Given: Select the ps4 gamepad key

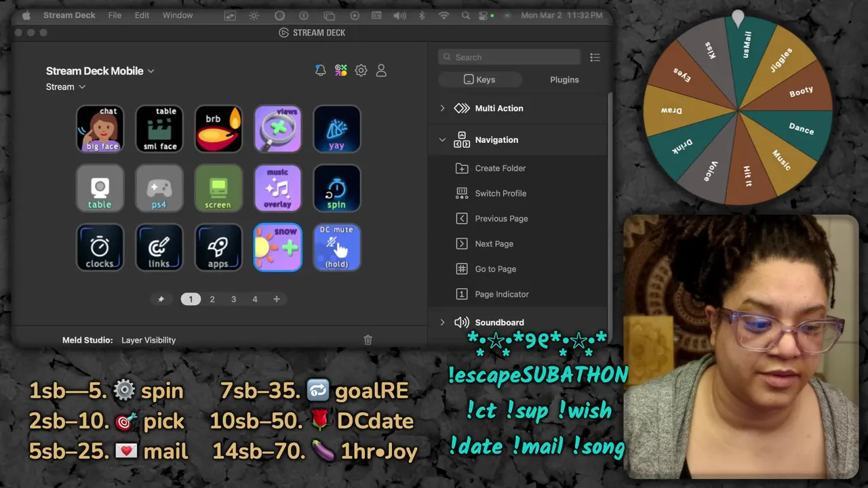Looking at the screenshot, I should pyautogui.click(x=159, y=188).
